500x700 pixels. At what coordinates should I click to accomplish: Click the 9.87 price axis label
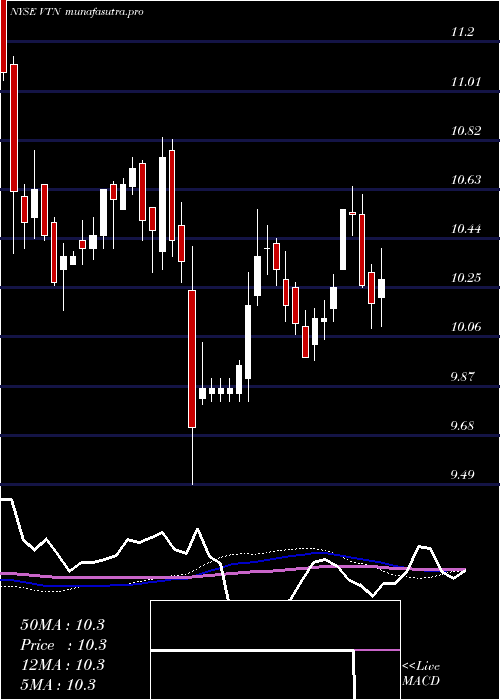(464, 376)
